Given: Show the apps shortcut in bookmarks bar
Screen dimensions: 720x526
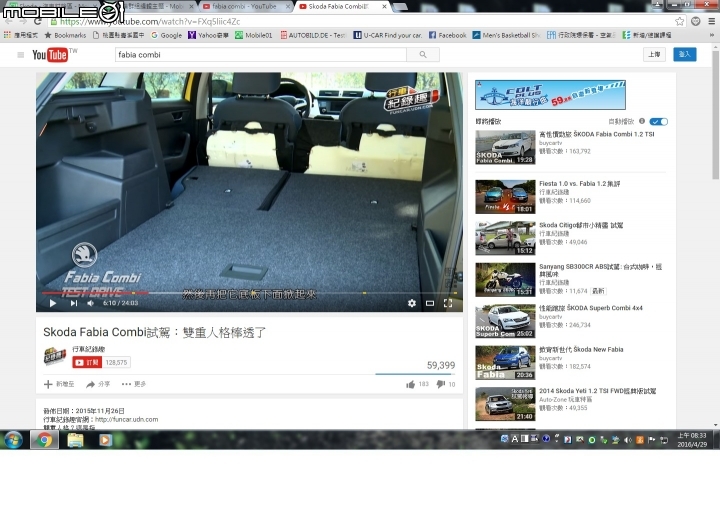Looking at the screenshot, I should coord(20,35).
